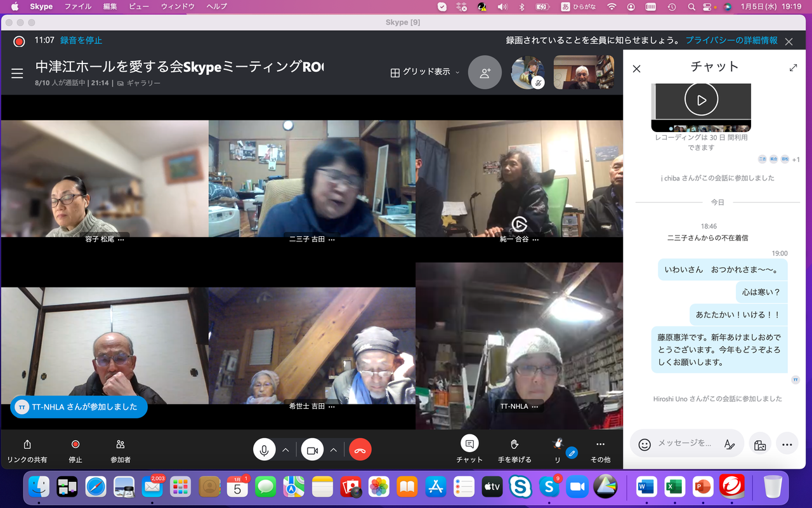Click the message input field
Image resolution: width=812 pixels, height=508 pixels.
685,443
